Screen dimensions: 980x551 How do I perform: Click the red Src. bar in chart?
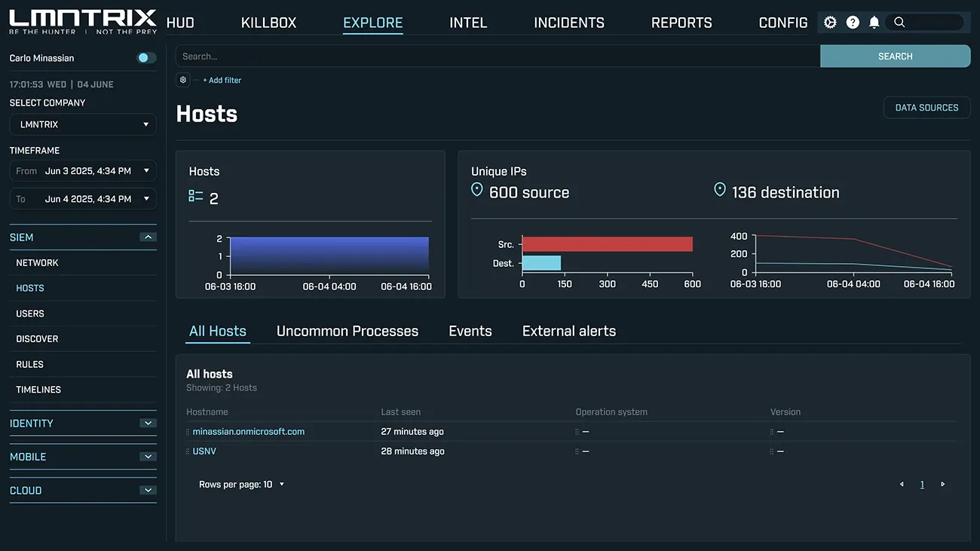point(607,244)
